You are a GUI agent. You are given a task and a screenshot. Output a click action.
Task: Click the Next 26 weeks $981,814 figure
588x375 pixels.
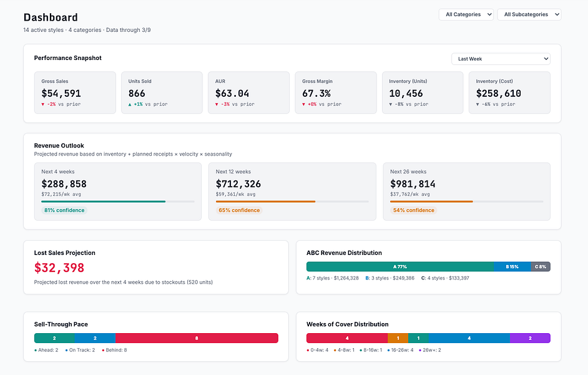pyautogui.click(x=413, y=184)
